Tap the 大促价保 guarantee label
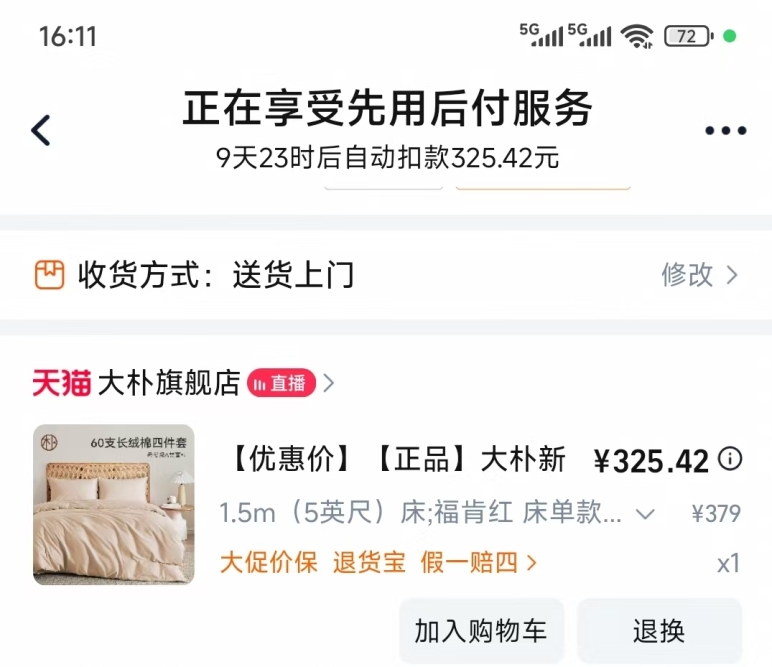 tap(268, 562)
